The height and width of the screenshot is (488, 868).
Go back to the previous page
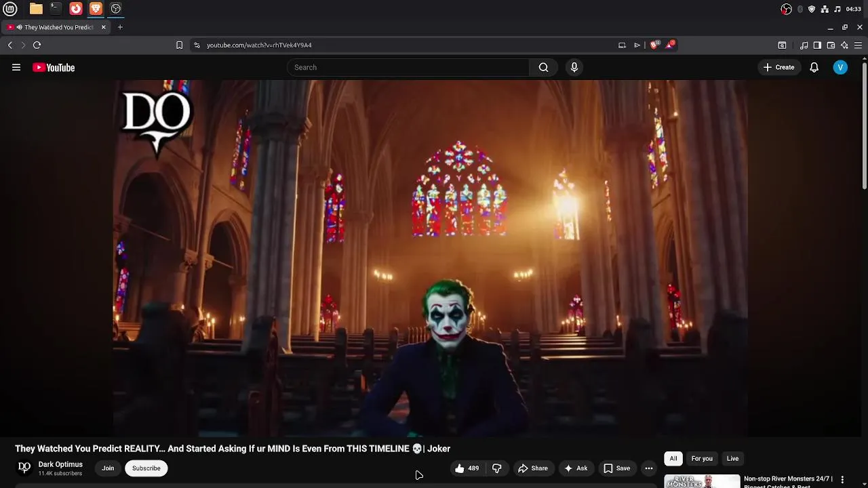tap(10, 45)
